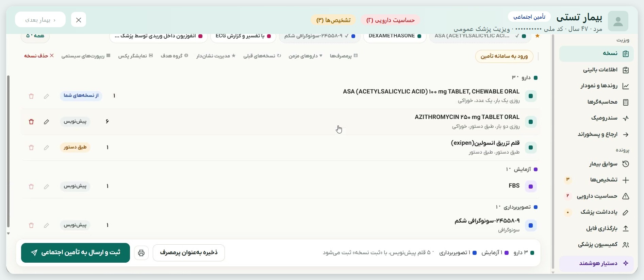Delete the exipen insulin pen row
The height and width of the screenshot is (280, 644).
[x=31, y=147]
